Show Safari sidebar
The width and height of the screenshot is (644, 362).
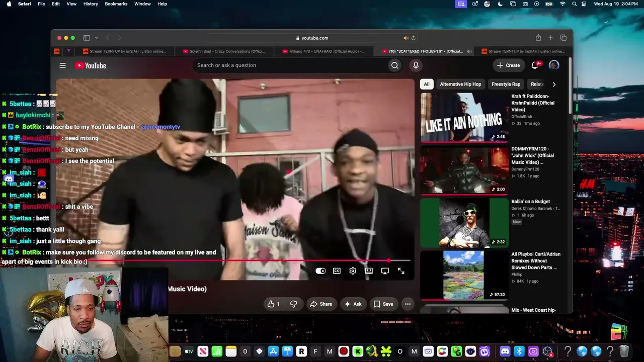coord(87,38)
